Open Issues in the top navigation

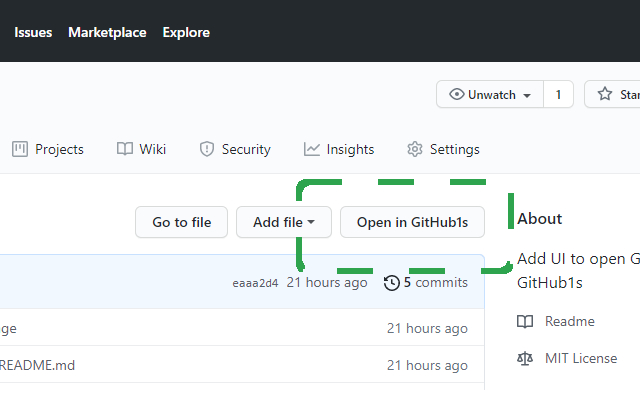pyautogui.click(x=33, y=32)
